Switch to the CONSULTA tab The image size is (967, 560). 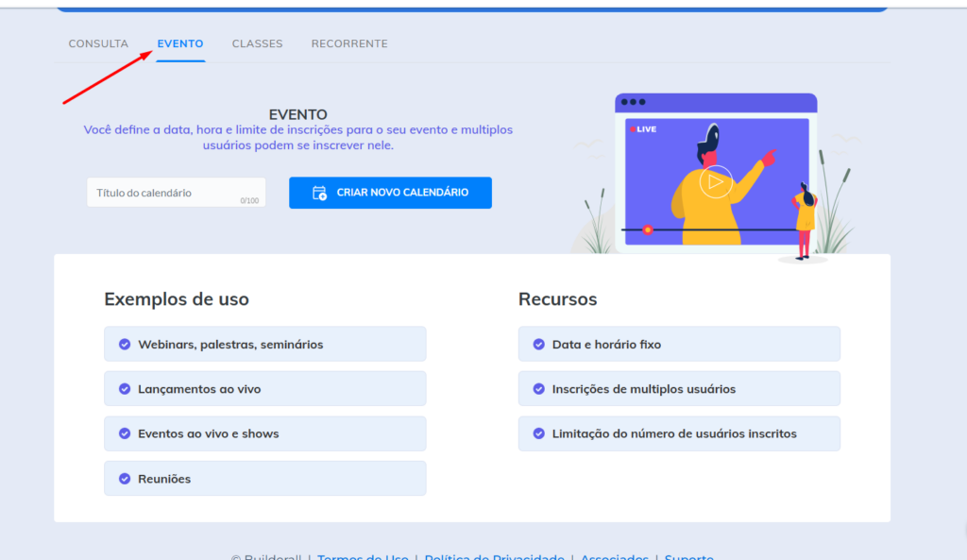(98, 43)
